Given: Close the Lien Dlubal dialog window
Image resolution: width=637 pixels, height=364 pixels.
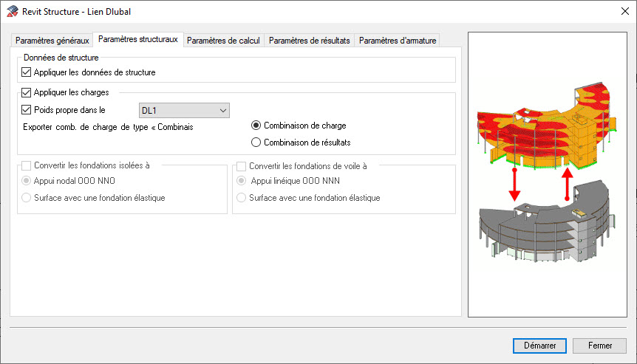Looking at the screenshot, I should coord(625,11).
